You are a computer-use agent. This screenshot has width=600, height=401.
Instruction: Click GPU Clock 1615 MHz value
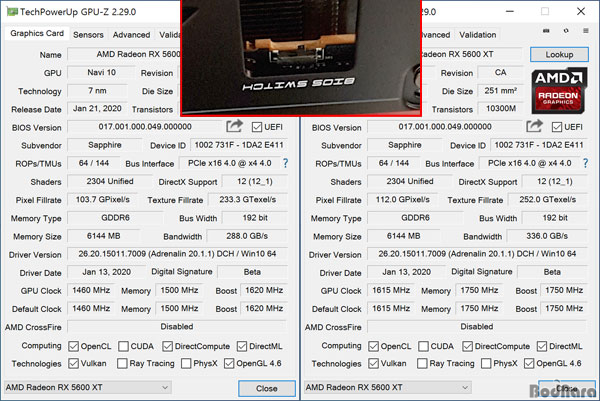391,290
